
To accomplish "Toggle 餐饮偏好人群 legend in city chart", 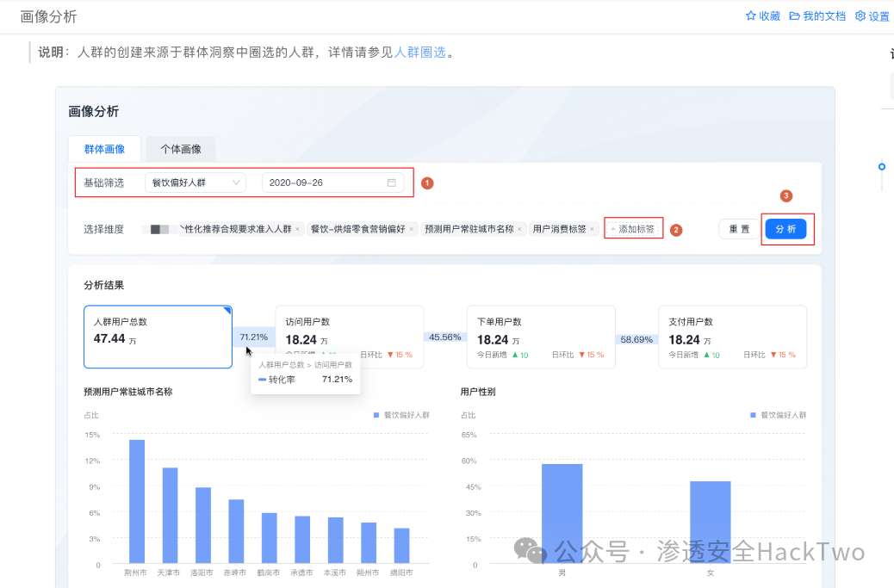I will (401, 415).
